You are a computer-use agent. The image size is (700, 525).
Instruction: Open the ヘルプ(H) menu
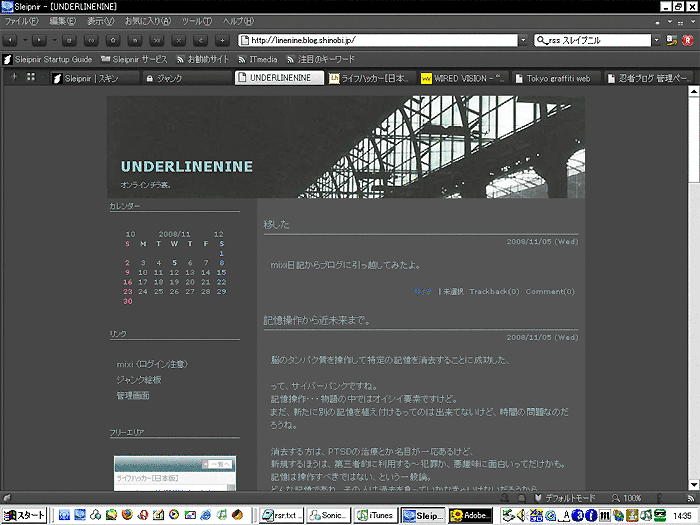pyautogui.click(x=238, y=21)
